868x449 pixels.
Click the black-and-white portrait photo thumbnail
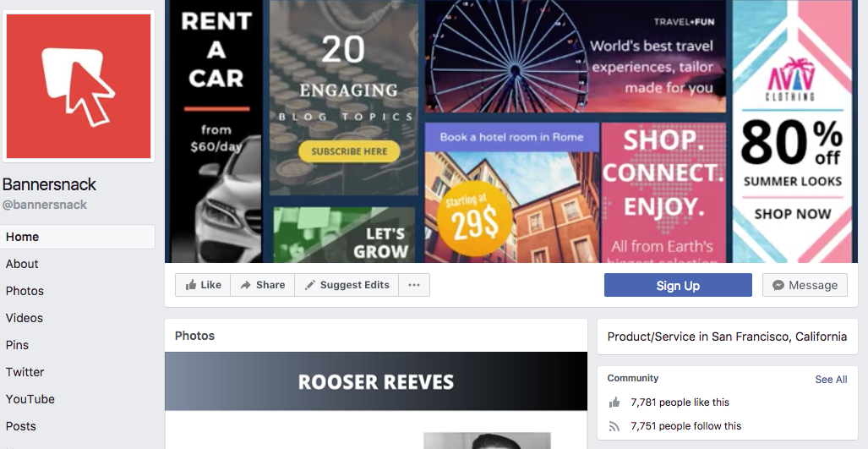pyautogui.click(x=487, y=441)
